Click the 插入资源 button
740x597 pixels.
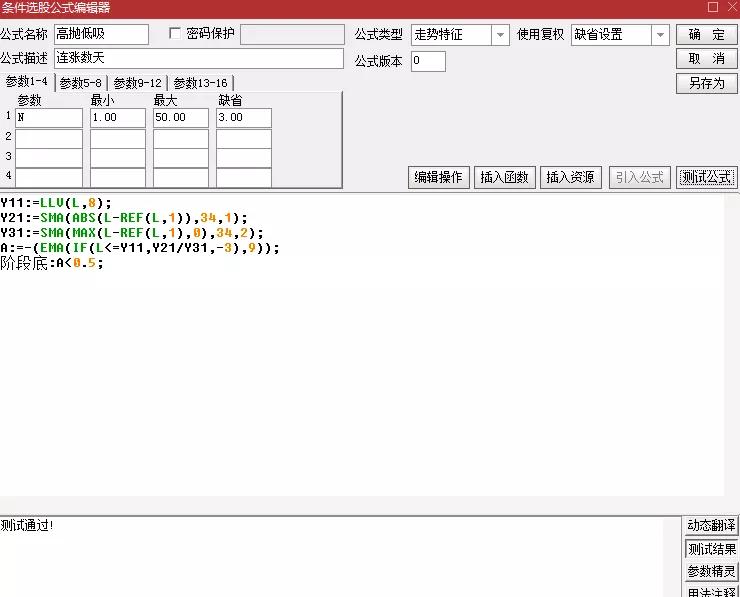(x=571, y=177)
